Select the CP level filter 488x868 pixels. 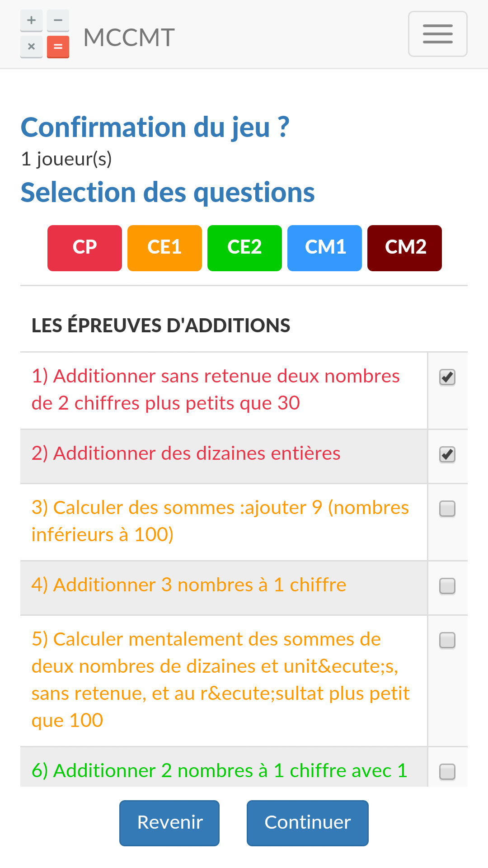point(84,248)
